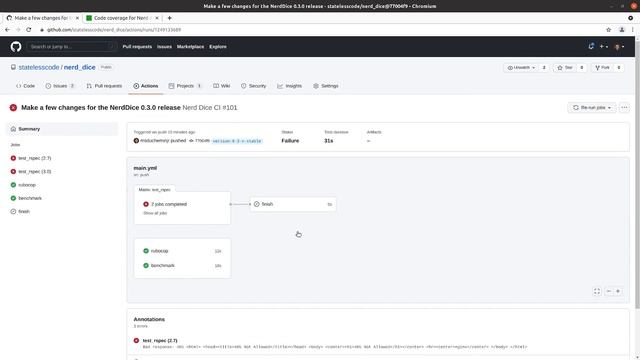Switch to the Code repository tab
The image size is (640, 360).
(25, 86)
